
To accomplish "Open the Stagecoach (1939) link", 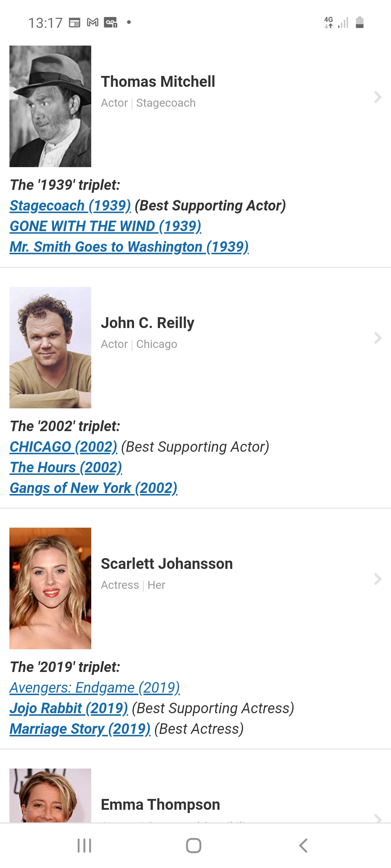I will click(70, 205).
